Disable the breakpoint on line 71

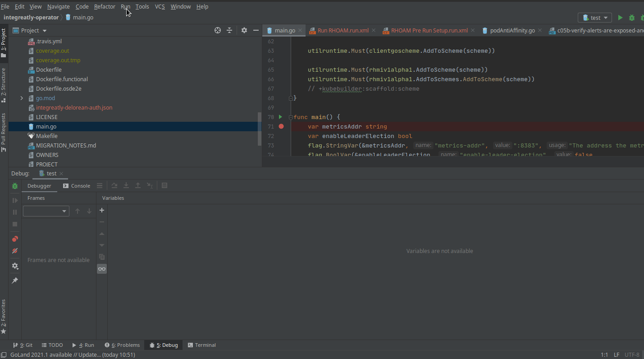point(281,126)
